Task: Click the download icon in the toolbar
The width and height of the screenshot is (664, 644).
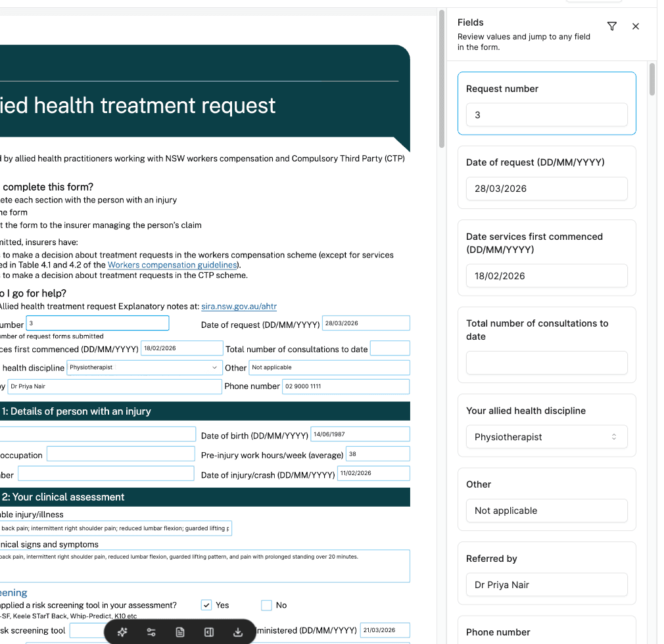Action: pyautogui.click(x=238, y=632)
